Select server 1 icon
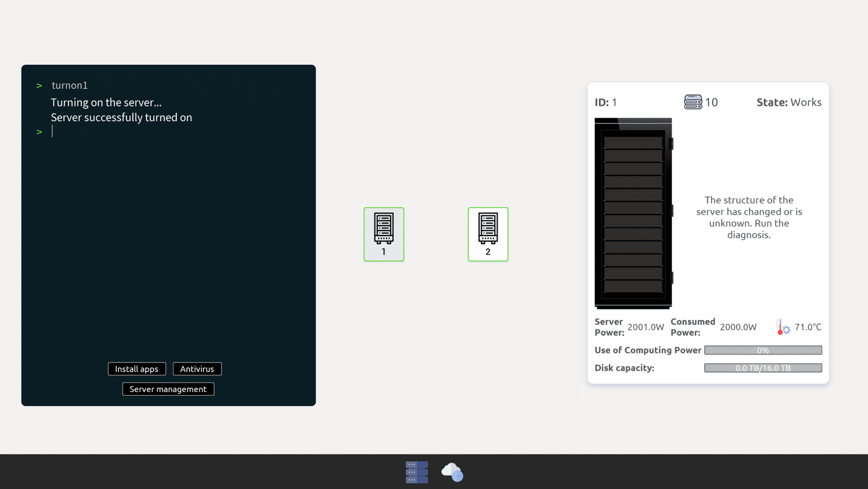The width and height of the screenshot is (868, 489). tap(384, 234)
